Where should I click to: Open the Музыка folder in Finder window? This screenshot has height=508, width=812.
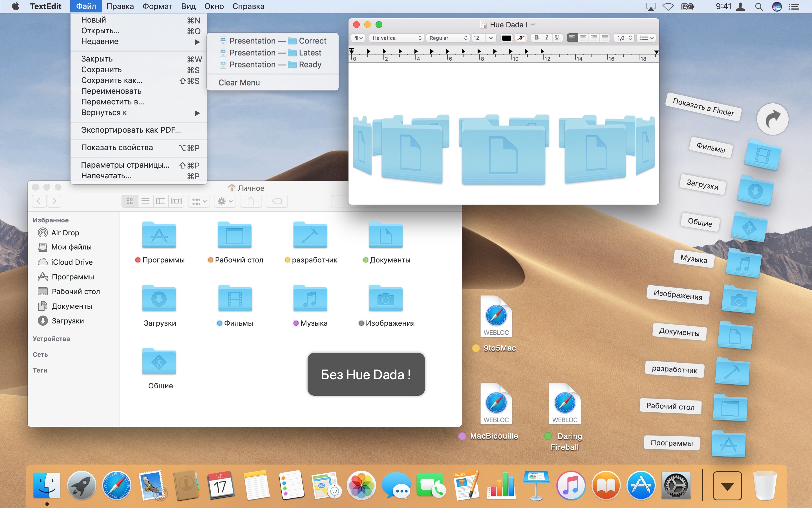pos(310,298)
